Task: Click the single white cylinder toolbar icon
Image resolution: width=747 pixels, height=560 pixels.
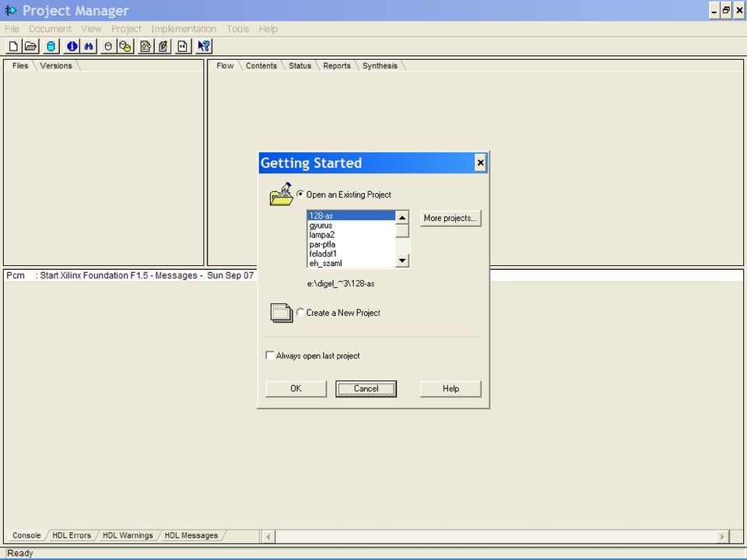Action: point(108,46)
